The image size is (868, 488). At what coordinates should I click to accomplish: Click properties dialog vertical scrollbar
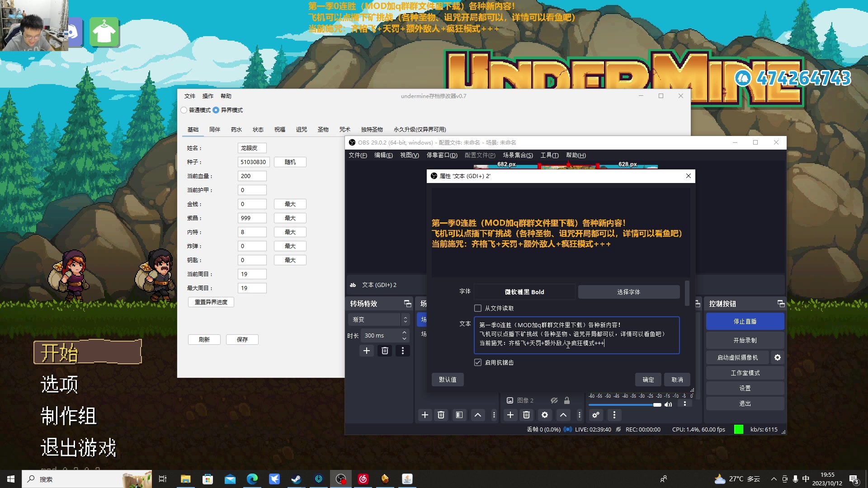point(687,293)
